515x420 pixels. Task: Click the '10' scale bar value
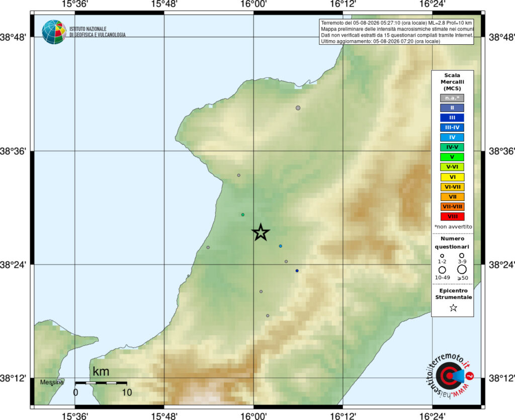click(127, 392)
